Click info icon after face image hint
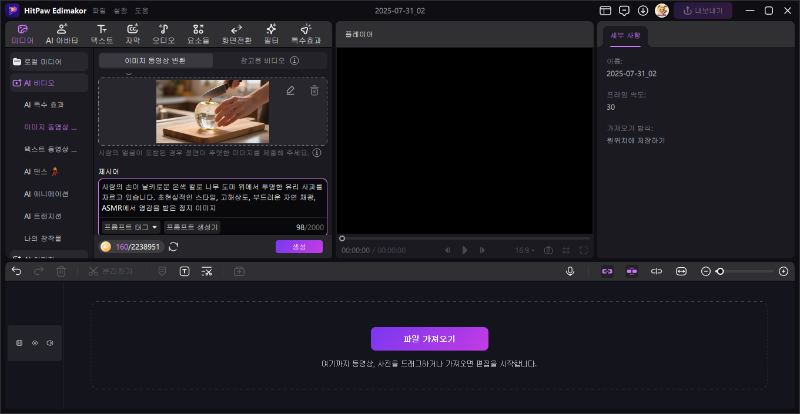 click(317, 153)
